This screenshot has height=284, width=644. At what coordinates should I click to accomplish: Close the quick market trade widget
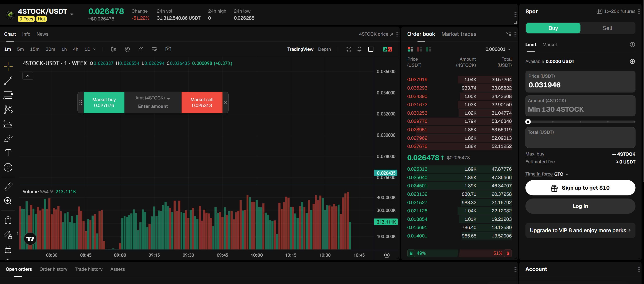coord(225,102)
